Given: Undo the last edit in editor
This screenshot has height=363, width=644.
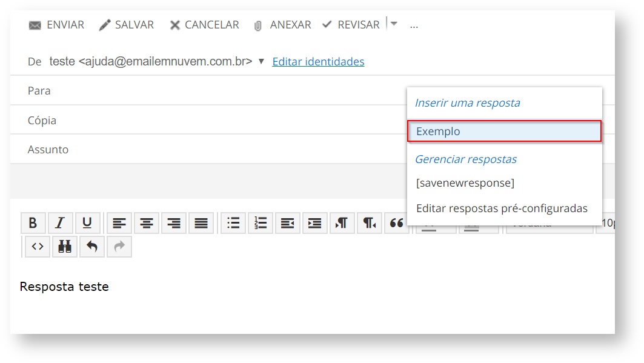Looking at the screenshot, I should click(x=92, y=247).
